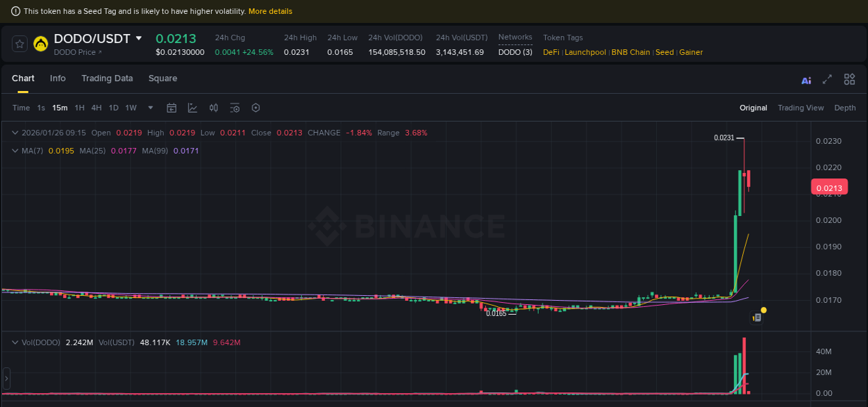Screen dimensions: 868x407
Task: Open the date range calendar picker
Action: coord(172,108)
